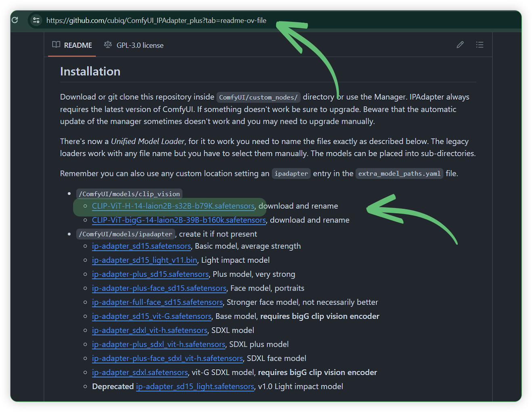The width and height of the screenshot is (532, 412).
Task: Click the 'create it if not present' text
Action: [x=218, y=234]
